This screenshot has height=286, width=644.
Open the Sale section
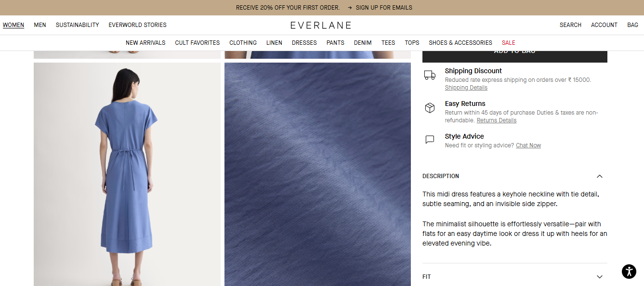(509, 43)
